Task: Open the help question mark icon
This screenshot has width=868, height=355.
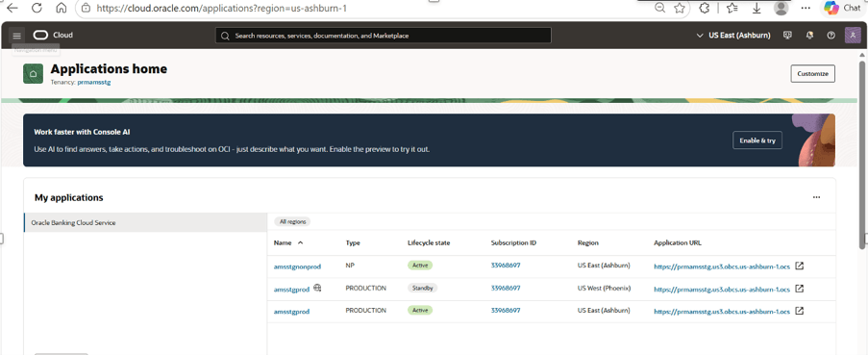Action: coord(831,35)
